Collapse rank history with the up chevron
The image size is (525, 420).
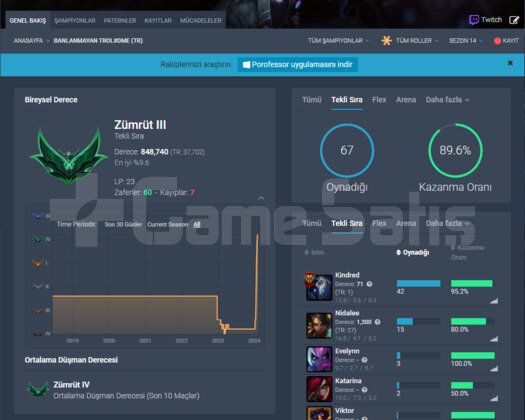point(261,198)
